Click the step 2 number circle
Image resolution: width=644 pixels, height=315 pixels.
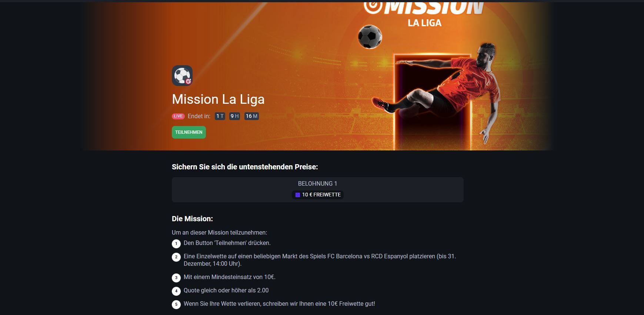(x=176, y=257)
